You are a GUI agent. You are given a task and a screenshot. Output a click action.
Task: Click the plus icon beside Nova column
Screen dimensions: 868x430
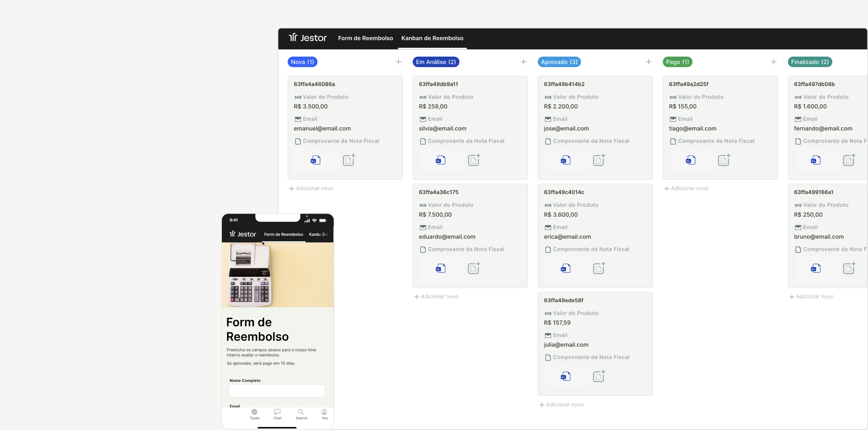pyautogui.click(x=398, y=62)
